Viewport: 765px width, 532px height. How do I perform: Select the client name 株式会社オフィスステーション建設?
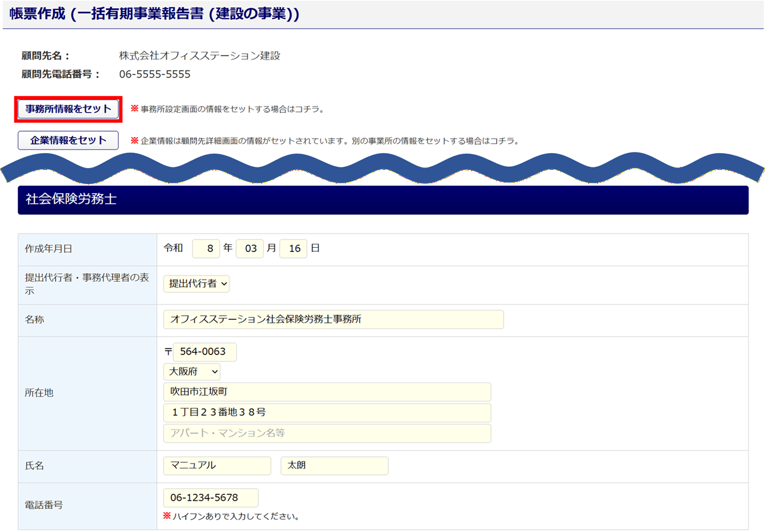pyautogui.click(x=200, y=56)
